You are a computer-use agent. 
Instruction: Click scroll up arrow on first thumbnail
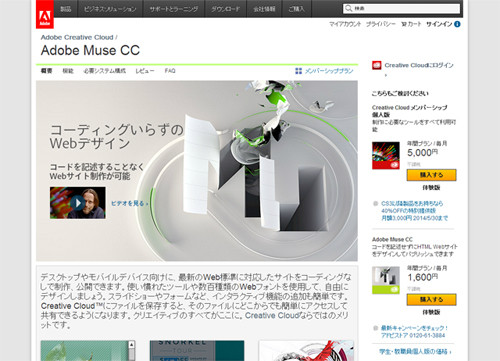point(132,344)
